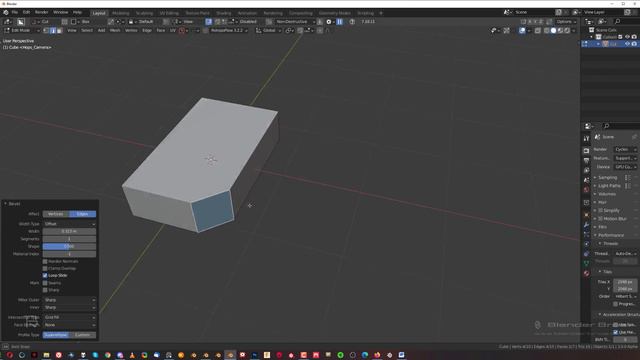The height and width of the screenshot is (360, 640).
Task: Open the Miter Inner dropdown
Action: [69, 307]
